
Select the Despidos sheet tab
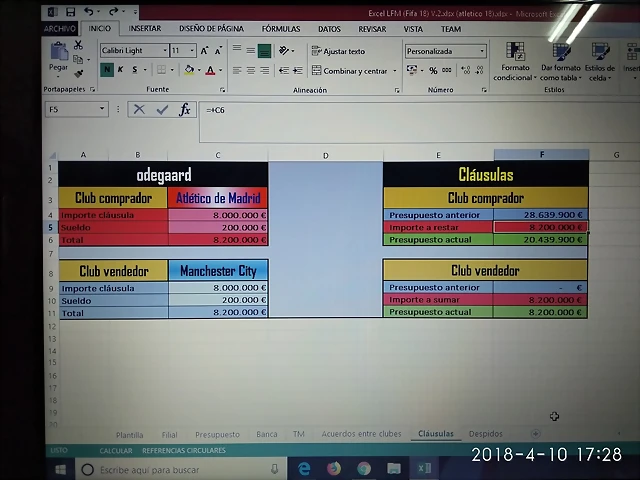[x=485, y=434]
